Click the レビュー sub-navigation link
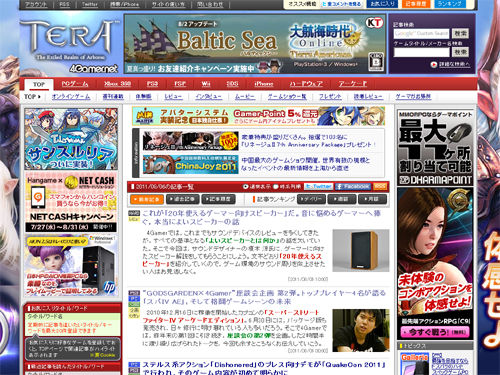The image size is (500, 375). (173, 97)
